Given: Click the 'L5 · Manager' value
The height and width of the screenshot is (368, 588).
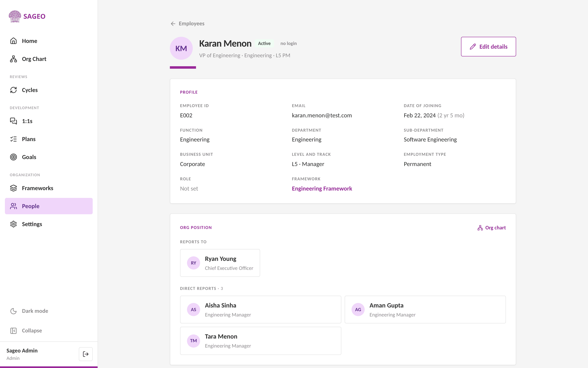Looking at the screenshot, I should tap(308, 164).
